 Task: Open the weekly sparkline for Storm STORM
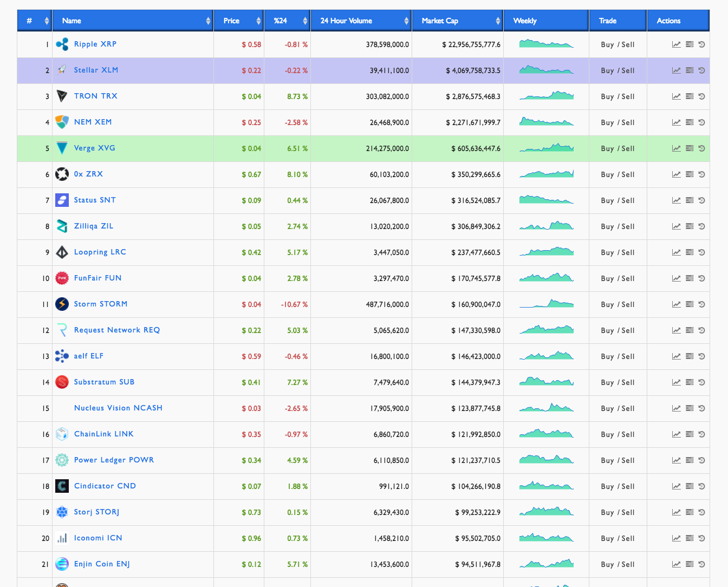click(x=546, y=303)
